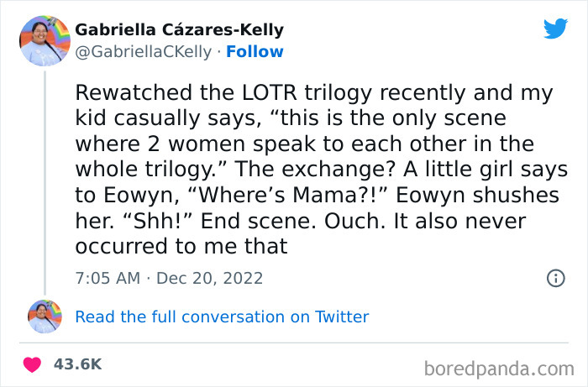Open the Gabriella Cázares-Kelly display name
588x387 pixels.
click(179, 30)
